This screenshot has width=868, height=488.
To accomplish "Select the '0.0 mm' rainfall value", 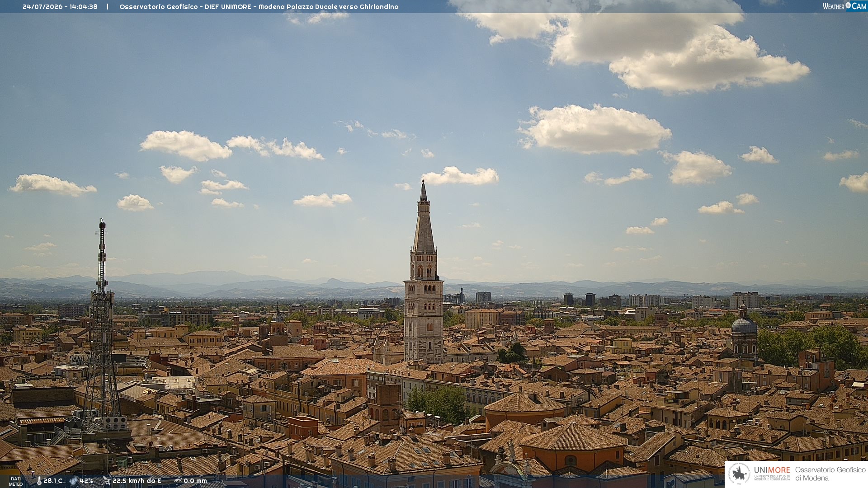I will (x=195, y=481).
